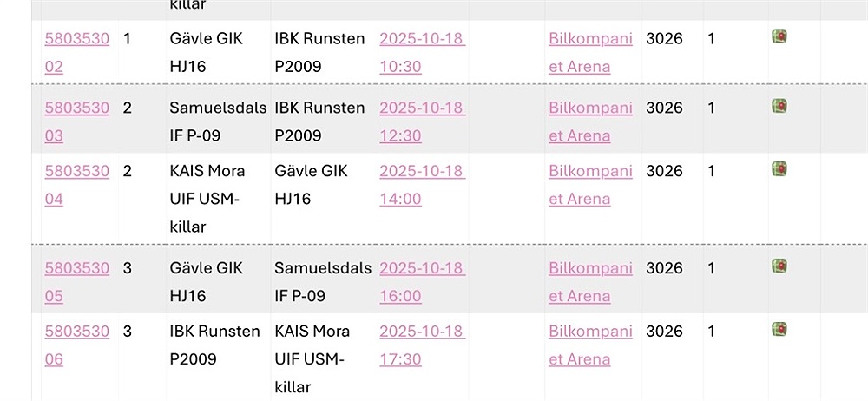Click the 2025-10-18 17:30 date link
Viewport: 868px width, 401px height.
(x=421, y=345)
